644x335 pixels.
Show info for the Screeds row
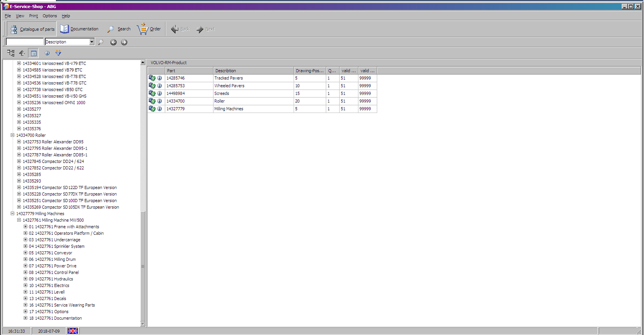pos(160,94)
